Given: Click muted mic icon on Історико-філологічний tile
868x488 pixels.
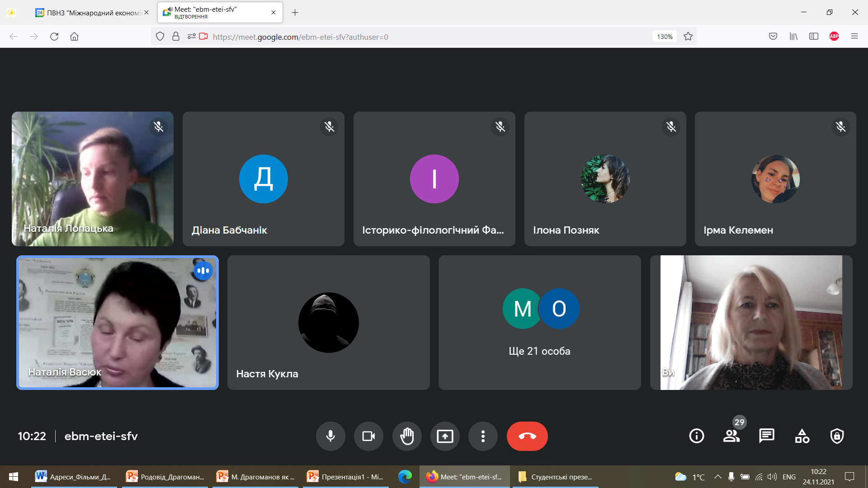Looking at the screenshot, I should tap(500, 127).
